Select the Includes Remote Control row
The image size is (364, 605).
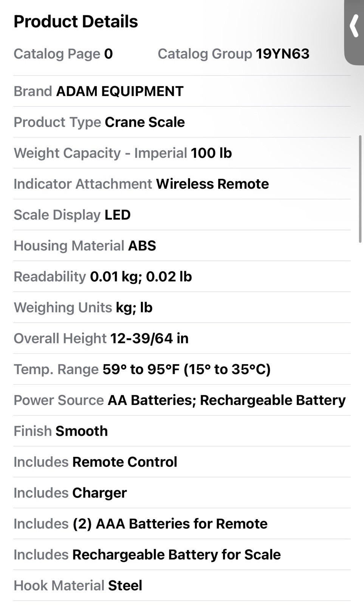coord(182,462)
